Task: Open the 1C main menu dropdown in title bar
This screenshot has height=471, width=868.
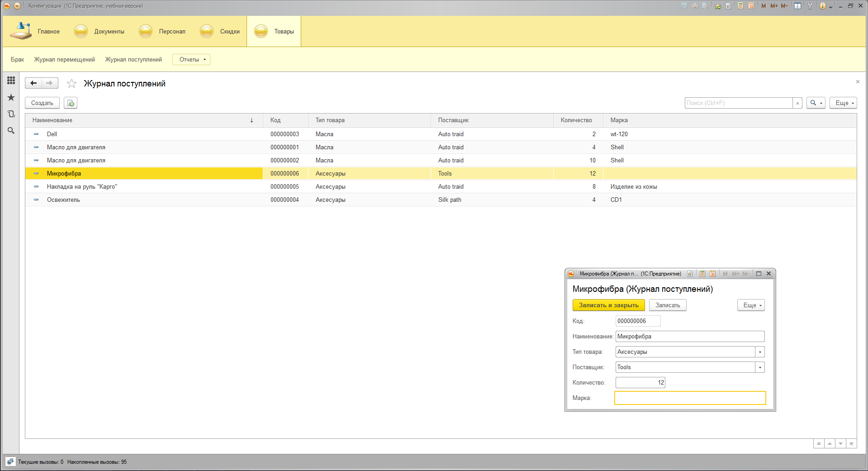Action: (17, 6)
